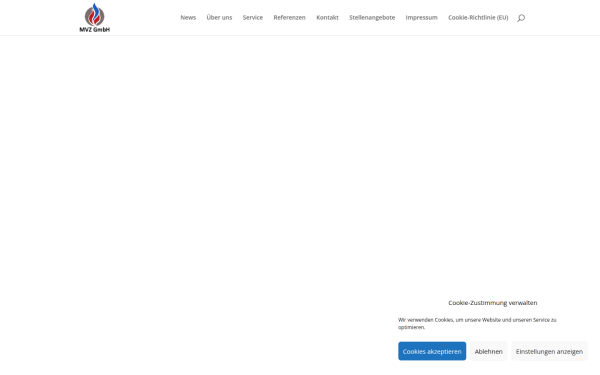Image resolution: width=600 pixels, height=375 pixels.
Task: Open the News menu item
Action: click(x=188, y=18)
